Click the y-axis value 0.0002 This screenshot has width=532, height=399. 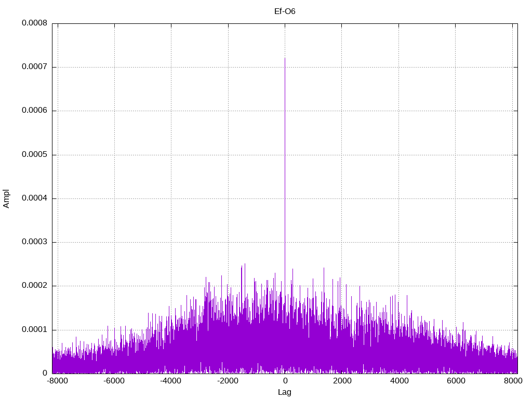[35, 286]
